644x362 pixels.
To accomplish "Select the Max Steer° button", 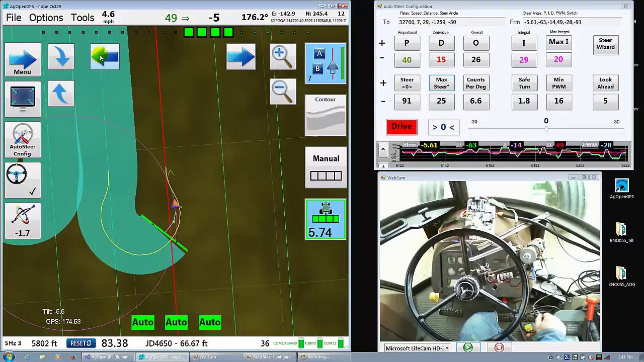I will tap(441, 83).
